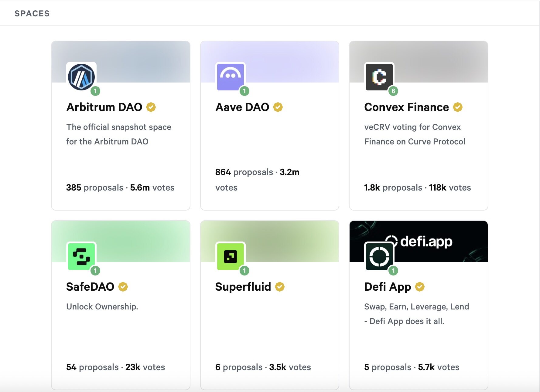
Task: Open the Defi App space title
Action: [x=388, y=287]
